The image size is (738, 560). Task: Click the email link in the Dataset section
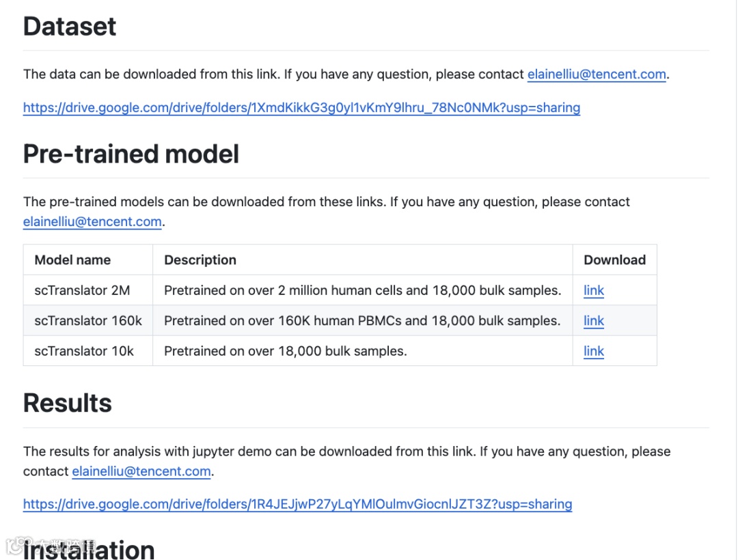597,74
